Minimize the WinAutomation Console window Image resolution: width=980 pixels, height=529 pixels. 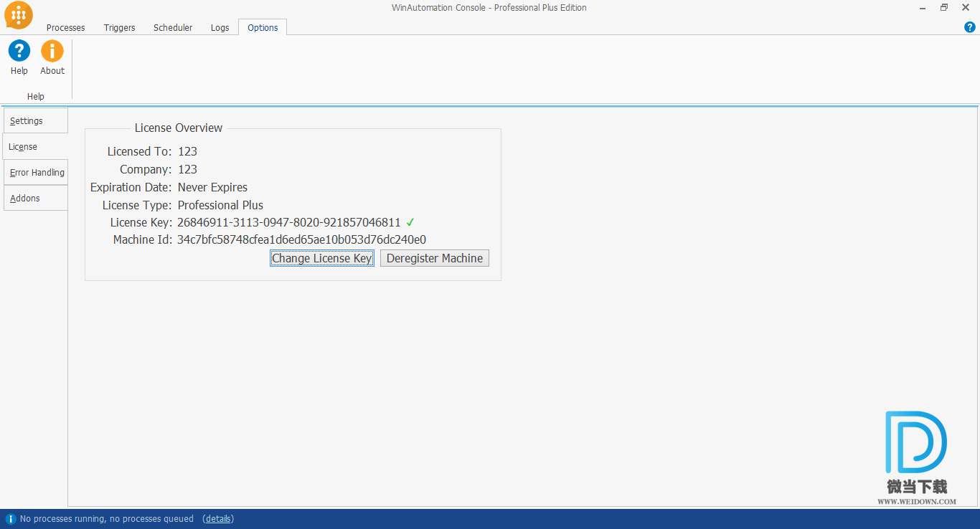coord(923,7)
